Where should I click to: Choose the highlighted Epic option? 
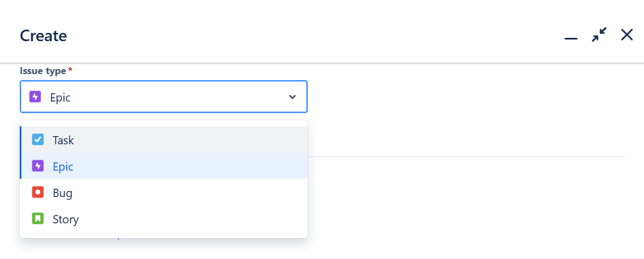tap(164, 166)
